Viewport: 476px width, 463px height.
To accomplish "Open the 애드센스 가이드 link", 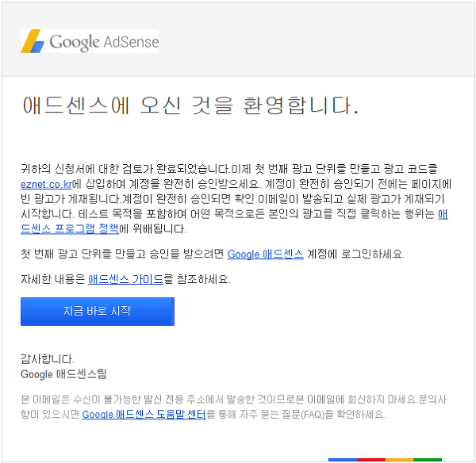I will point(125,279).
